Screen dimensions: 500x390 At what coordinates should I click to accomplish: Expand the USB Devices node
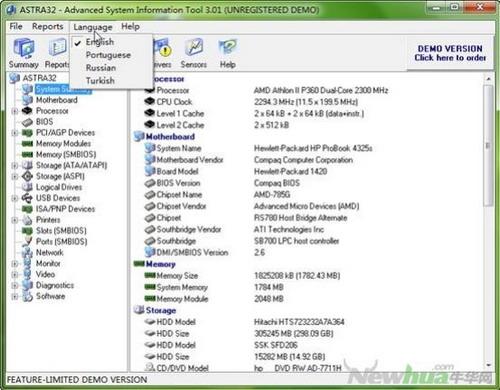coord(15,198)
